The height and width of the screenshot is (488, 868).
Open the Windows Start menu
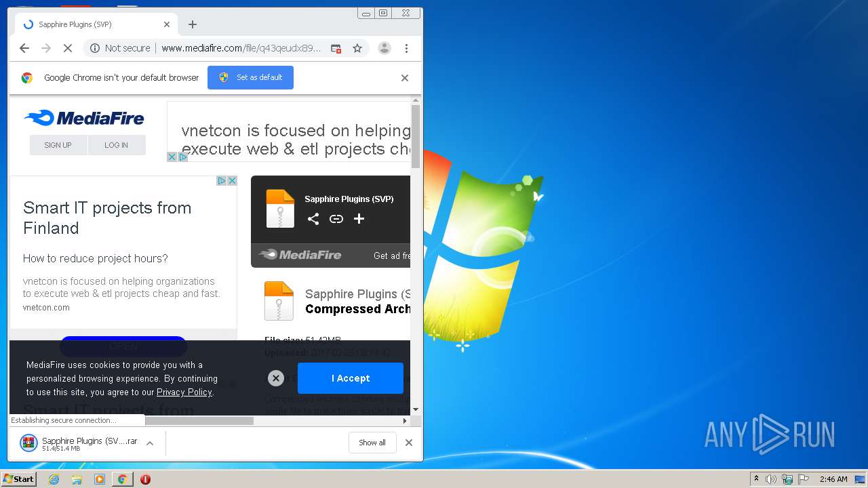pos(19,479)
